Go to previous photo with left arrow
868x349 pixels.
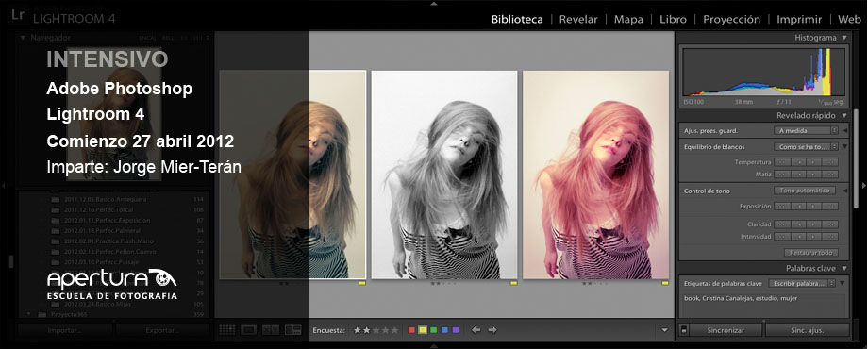click(x=476, y=330)
